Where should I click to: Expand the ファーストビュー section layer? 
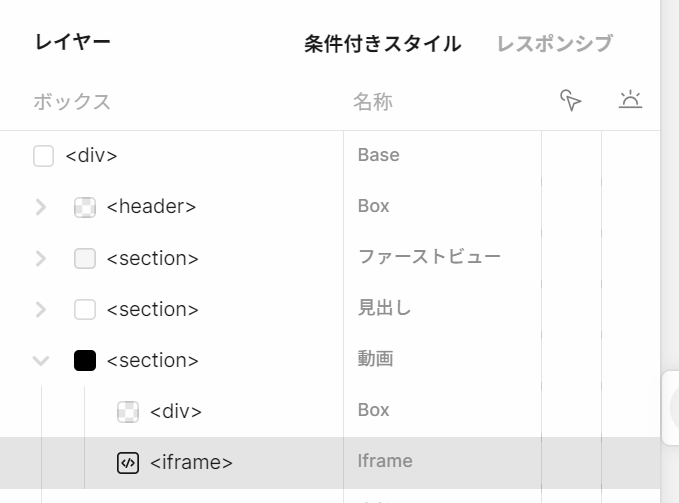[41, 258]
